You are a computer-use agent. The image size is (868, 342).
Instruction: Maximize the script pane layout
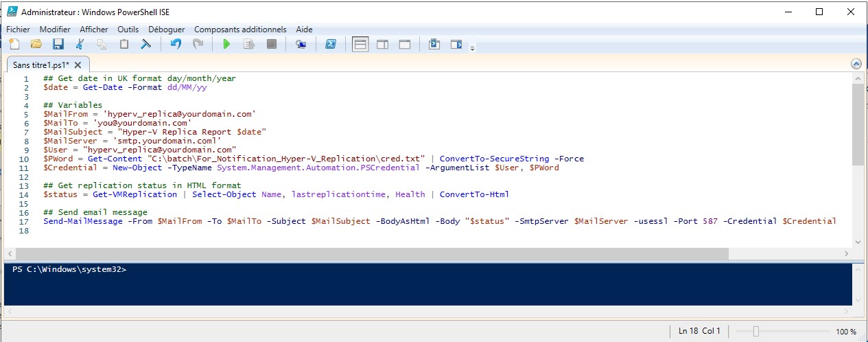coord(405,45)
